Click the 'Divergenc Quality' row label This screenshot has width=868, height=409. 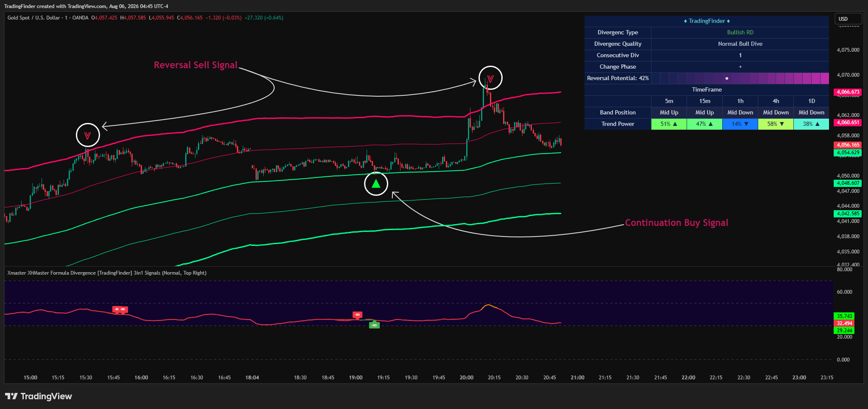[x=618, y=44]
